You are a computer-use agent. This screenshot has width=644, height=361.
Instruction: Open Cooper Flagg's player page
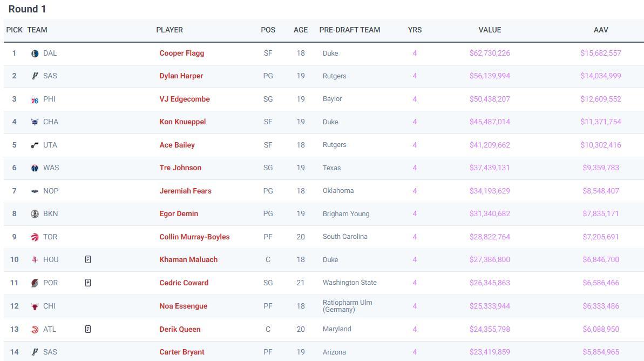(181, 54)
